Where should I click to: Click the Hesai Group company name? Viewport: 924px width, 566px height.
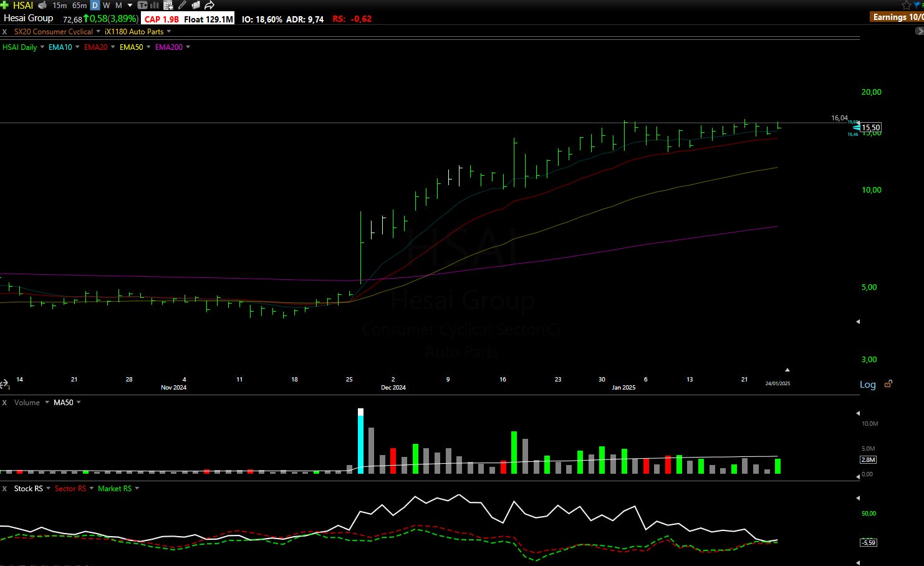click(x=29, y=18)
